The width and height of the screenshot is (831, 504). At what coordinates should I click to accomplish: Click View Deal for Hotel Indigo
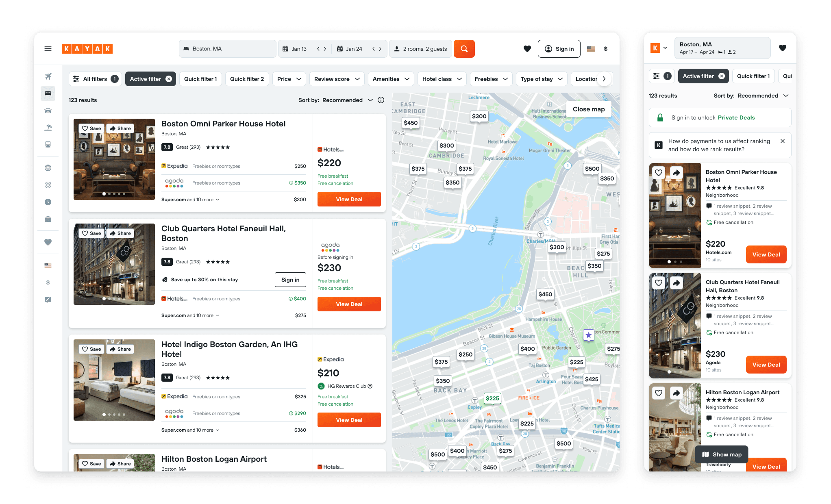[x=349, y=420]
